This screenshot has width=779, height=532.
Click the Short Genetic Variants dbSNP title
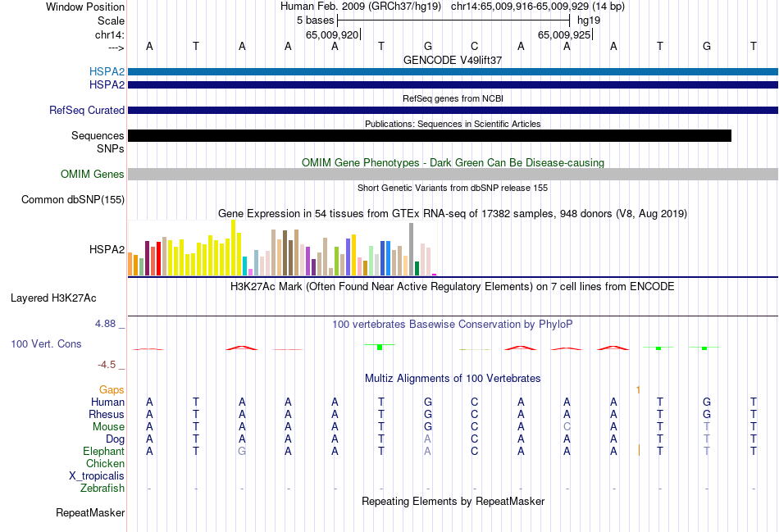coord(453,188)
